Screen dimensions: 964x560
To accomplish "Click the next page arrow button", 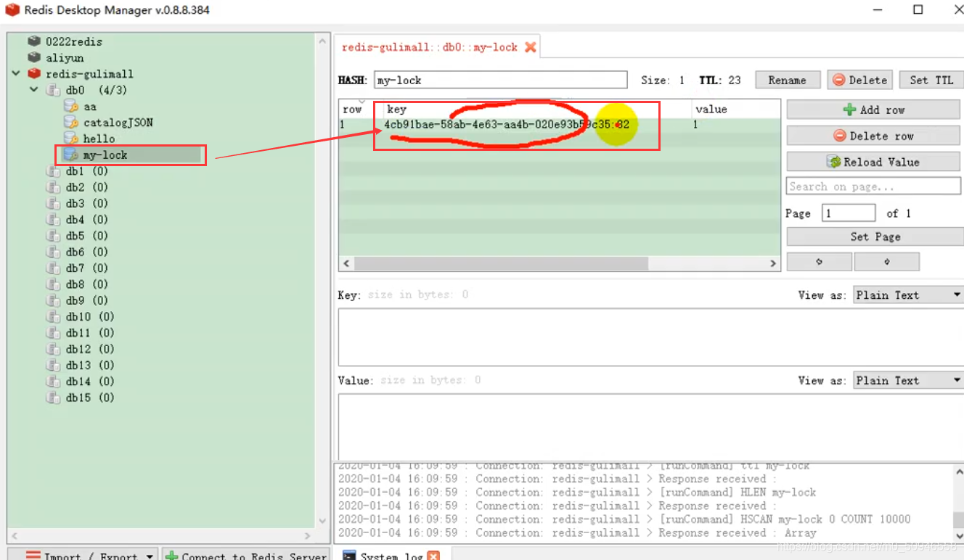I will [x=886, y=262].
